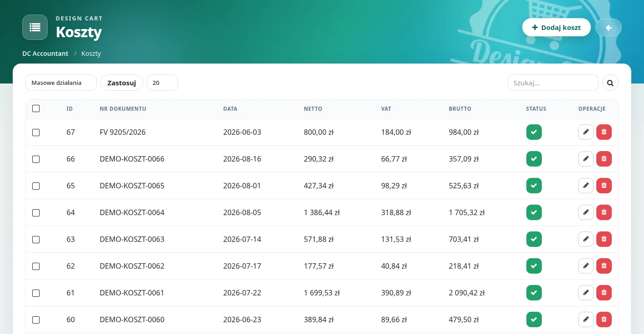Edit DEMO-KOSZT-0066 using its pencil icon

[x=586, y=159]
